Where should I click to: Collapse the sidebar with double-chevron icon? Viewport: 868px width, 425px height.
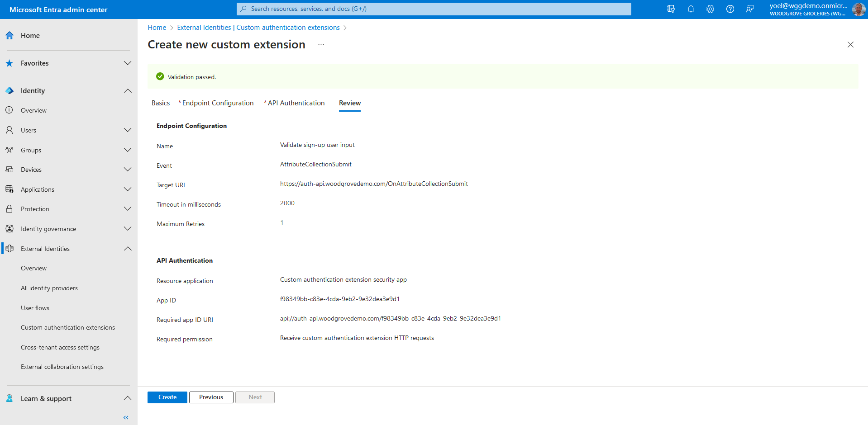coord(126,417)
